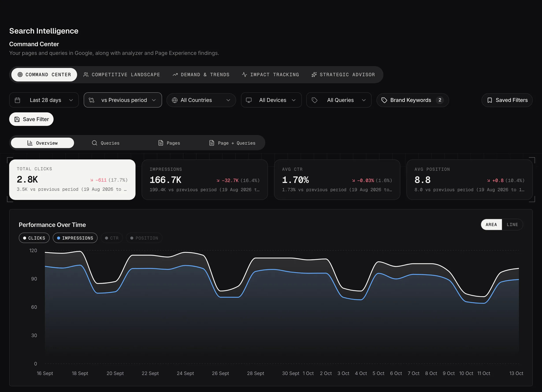
Task: Select the Pages sub-tab
Action: click(169, 143)
